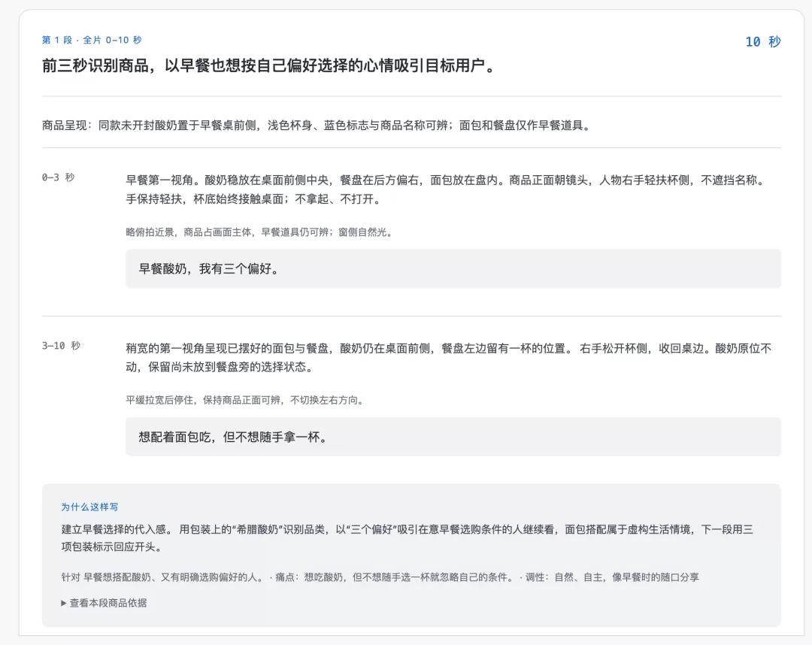The width and height of the screenshot is (812, 645).
Task: Click the 3–10 秒 time label
Action: pos(61,345)
